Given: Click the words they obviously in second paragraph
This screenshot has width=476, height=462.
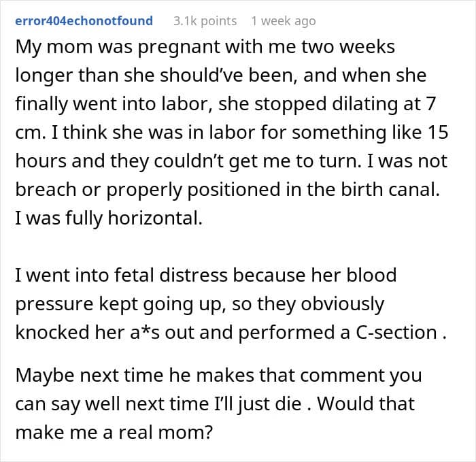Looking at the screenshot, I should coord(320,303).
